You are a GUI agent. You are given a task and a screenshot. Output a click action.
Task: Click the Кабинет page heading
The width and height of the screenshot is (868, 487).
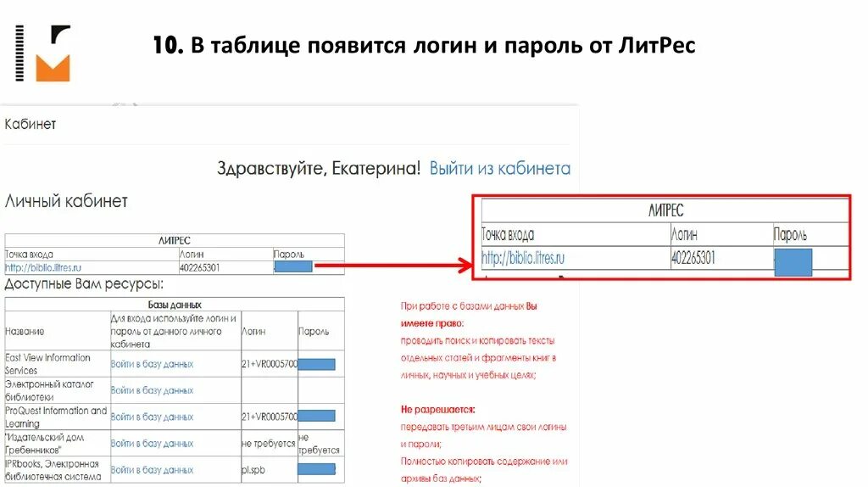point(31,124)
